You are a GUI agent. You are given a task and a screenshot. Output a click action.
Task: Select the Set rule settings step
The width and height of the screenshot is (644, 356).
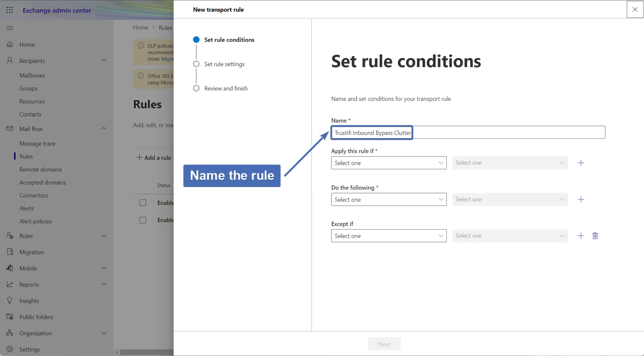pos(224,64)
